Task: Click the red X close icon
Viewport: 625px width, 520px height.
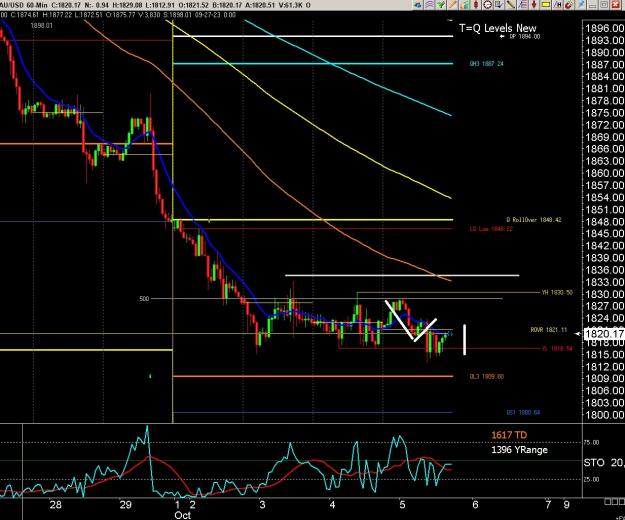Action: pos(615,5)
